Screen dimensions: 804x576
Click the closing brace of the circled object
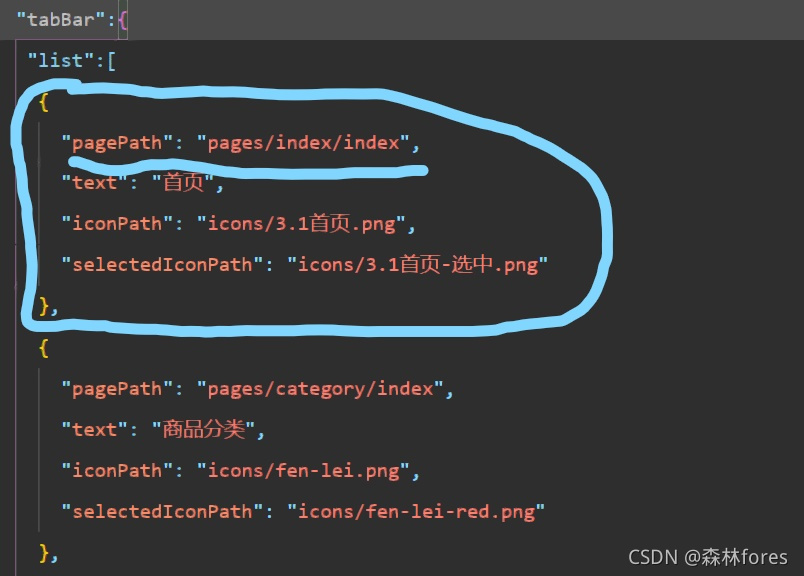click(44, 305)
